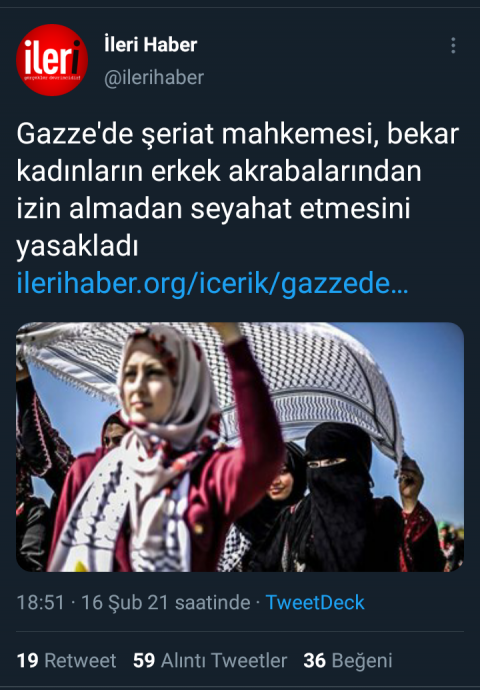Open the red ileri profile avatar

pyautogui.click(x=52, y=60)
